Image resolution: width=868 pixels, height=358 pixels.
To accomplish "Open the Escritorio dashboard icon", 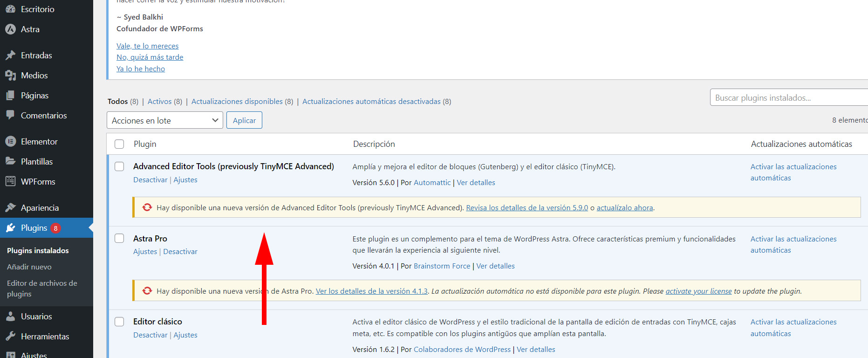I will (10, 9).
